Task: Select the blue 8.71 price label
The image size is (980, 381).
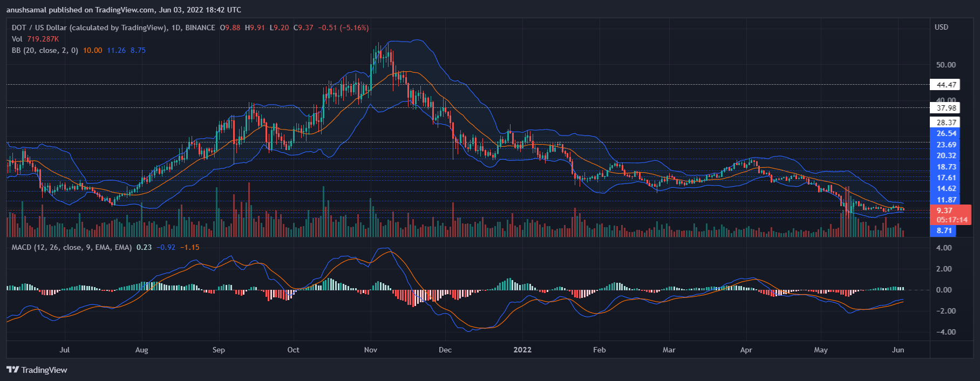Action: 944,230
